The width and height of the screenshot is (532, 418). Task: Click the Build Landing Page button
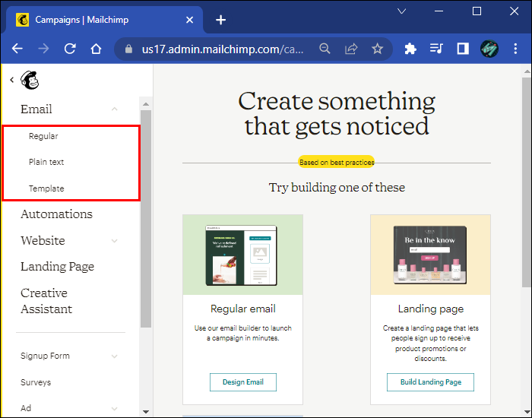coord(431,382)
